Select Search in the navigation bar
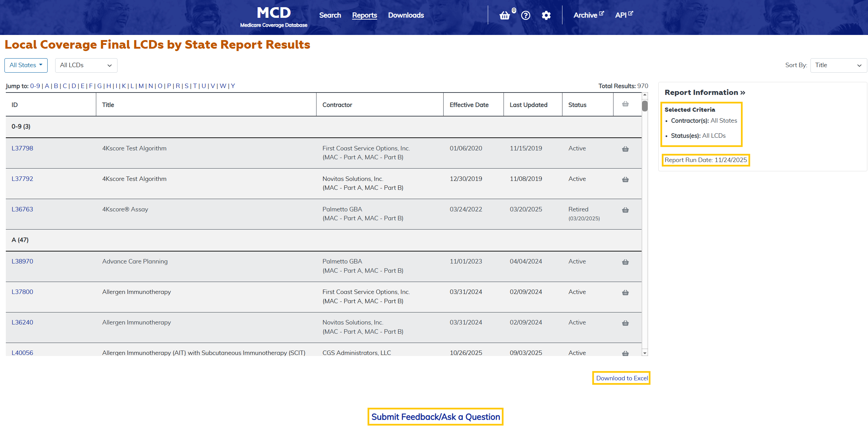 tap(330, 15)
